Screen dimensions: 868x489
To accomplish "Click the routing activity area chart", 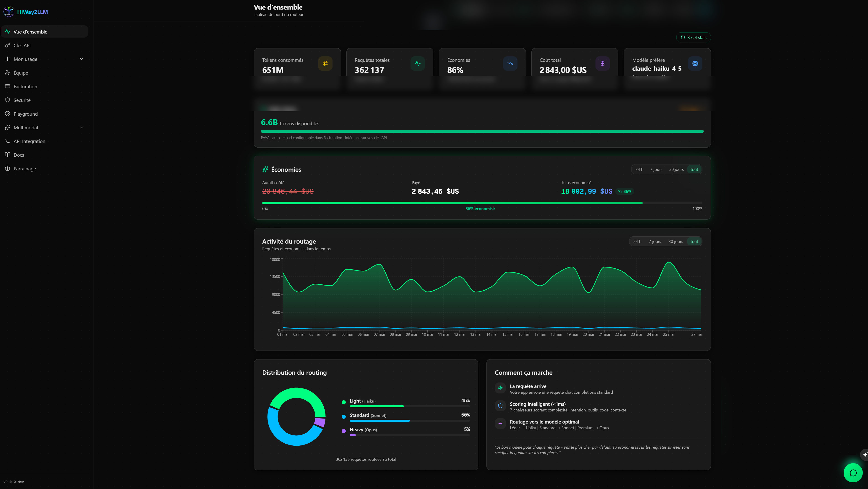I will (492, 295).
